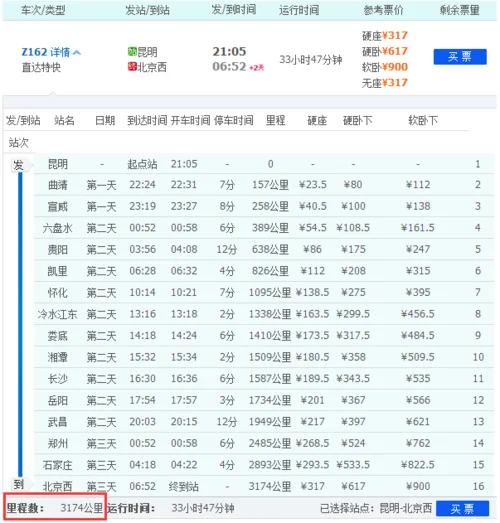Select the 宣威 station row
This screenshot has width=500, height=523.
(264, 206)
